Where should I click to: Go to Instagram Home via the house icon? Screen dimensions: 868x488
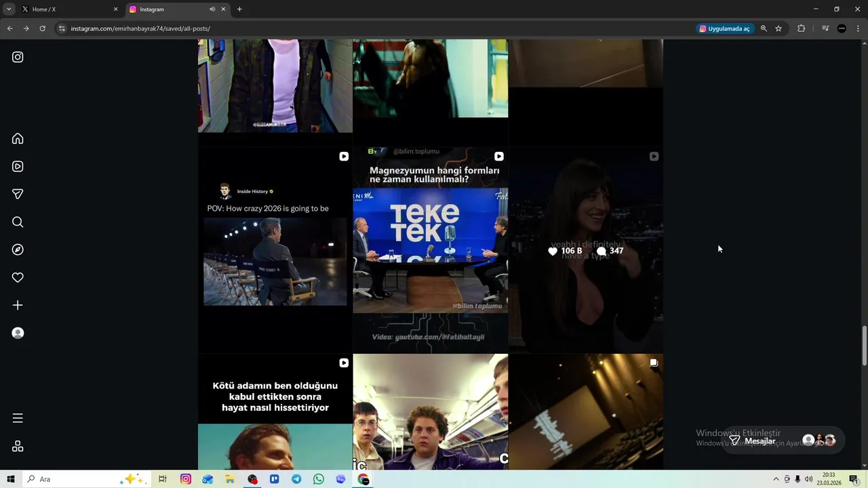point(18,138)
